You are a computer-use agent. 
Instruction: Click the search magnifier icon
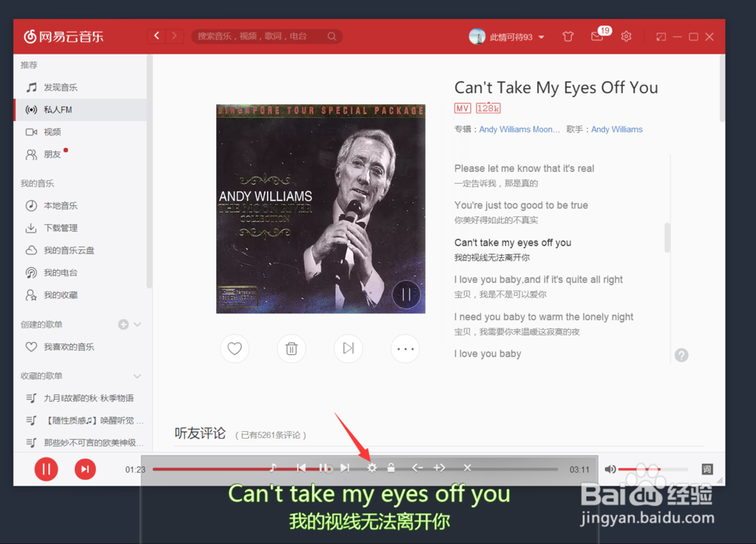[x=332, y=36]
